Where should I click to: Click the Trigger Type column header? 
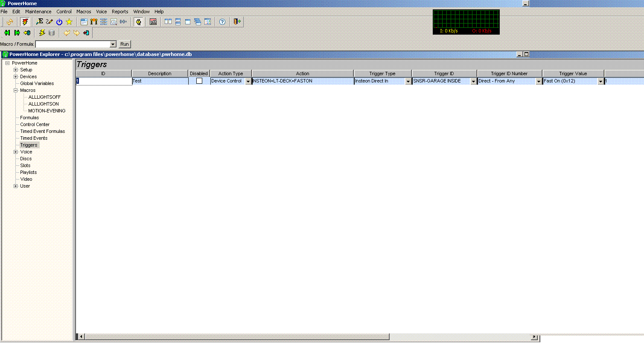click(382, 74)
